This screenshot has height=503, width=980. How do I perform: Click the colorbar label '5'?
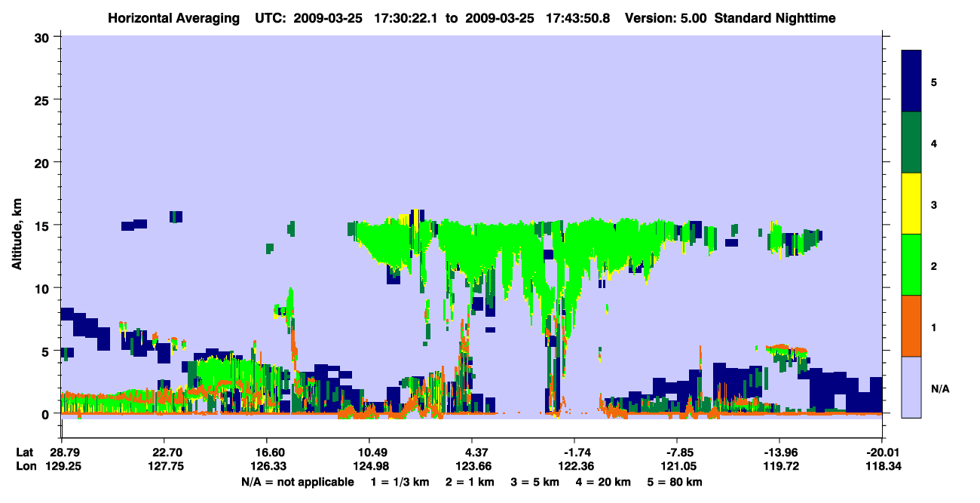pyautogui.click(x=934, y=81)
